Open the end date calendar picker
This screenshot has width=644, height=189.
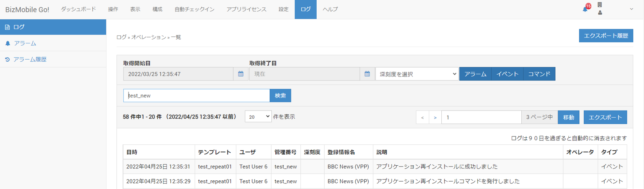367,74
